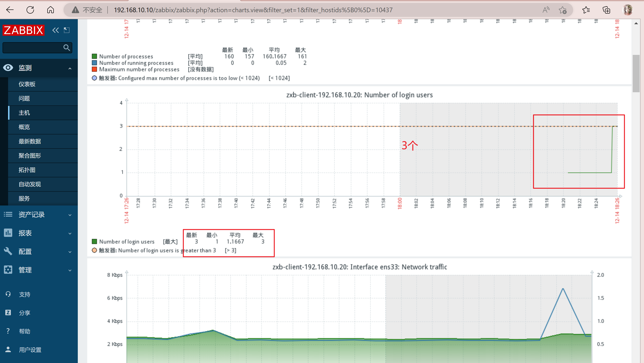Click the not-secure warning triangle icon
644x363 pixels.
click(x=75, y=10)
